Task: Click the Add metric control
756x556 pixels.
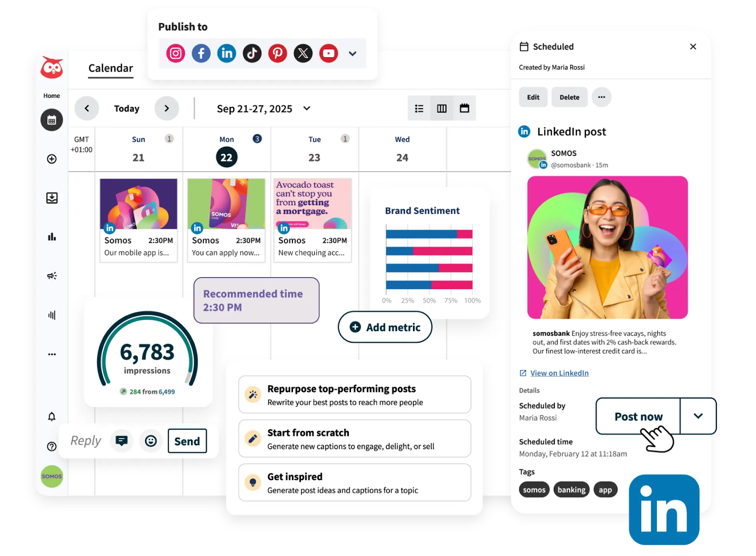Action: 385,327
